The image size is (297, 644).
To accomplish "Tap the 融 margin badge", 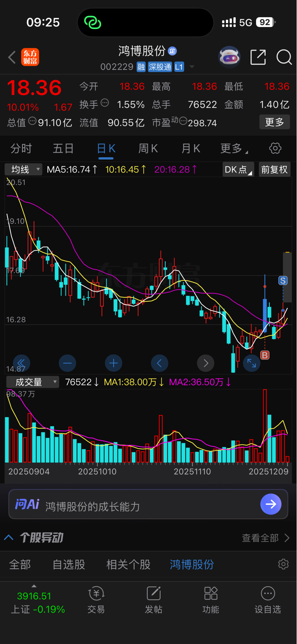I will point(141,67).
